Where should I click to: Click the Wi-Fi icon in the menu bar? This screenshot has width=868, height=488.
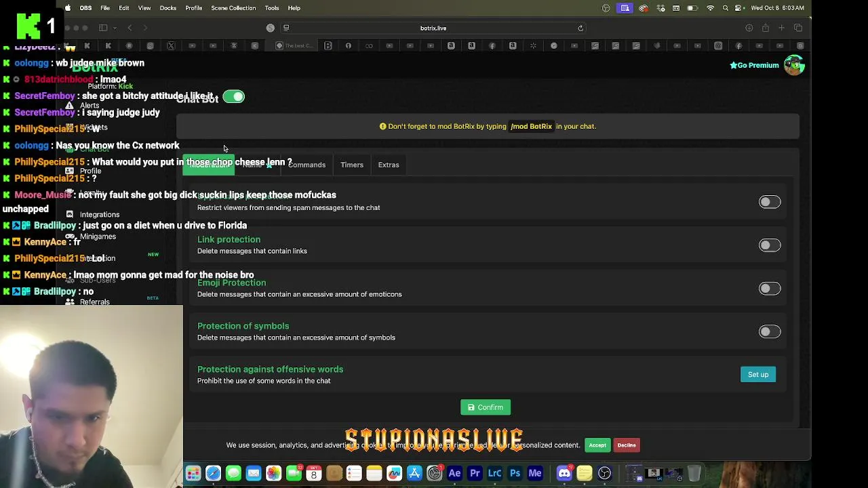(710, 8)
